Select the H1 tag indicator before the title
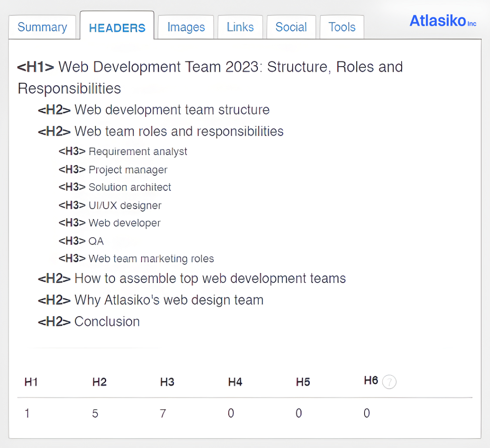 click(x=35, y=67)
